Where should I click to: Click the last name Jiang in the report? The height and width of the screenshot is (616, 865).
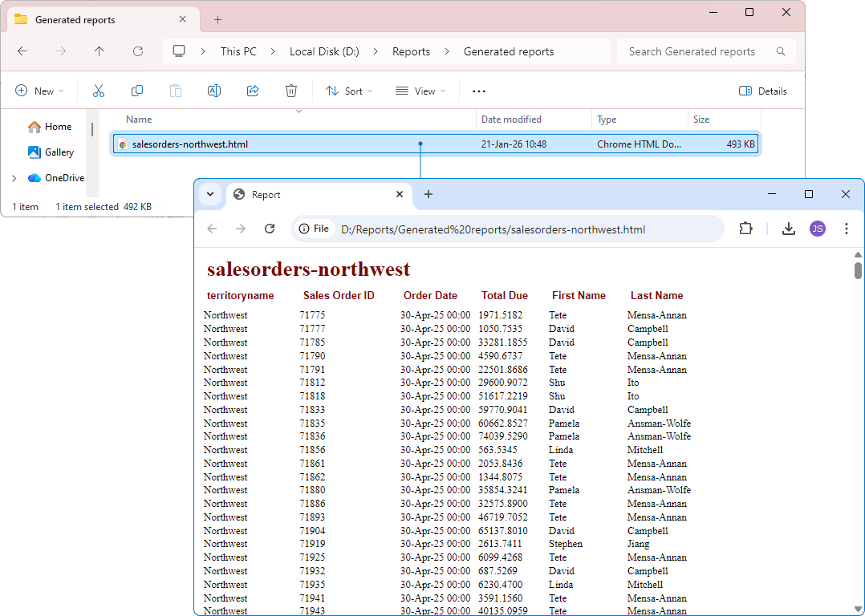click(638, 544)
